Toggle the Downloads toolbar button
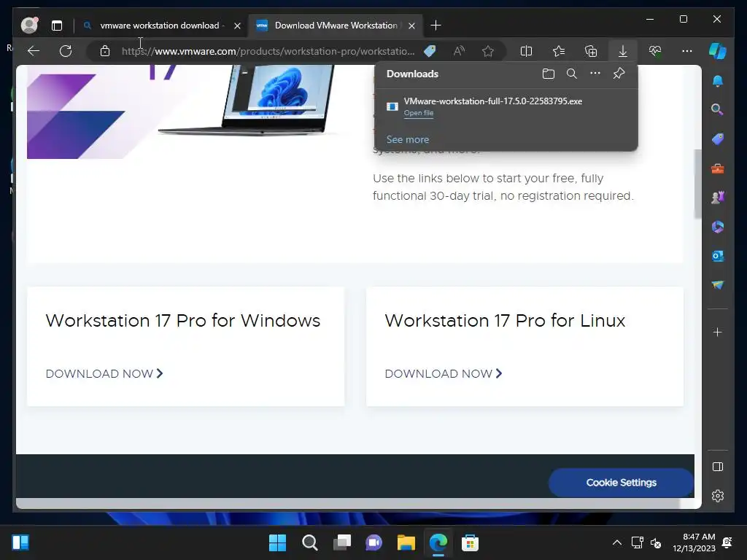Image resolution: width=747 pixels, height=560 pixels. 623,51
